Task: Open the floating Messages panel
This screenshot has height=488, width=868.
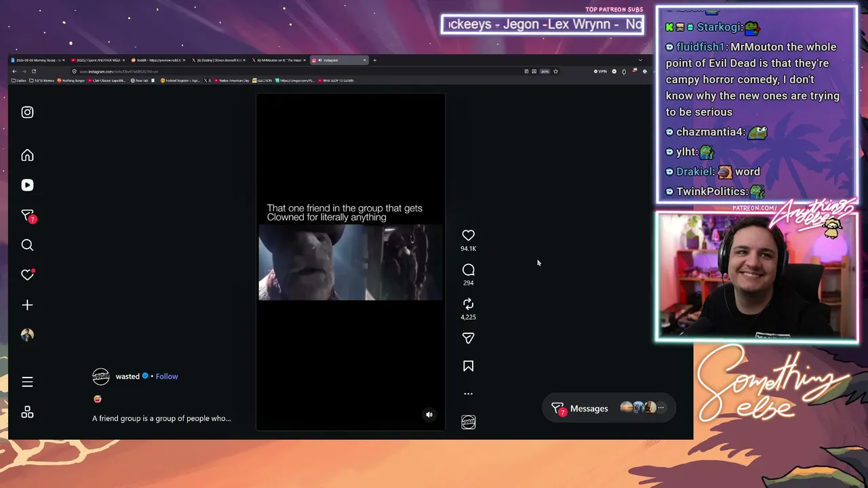Action: tap(608, 408)
